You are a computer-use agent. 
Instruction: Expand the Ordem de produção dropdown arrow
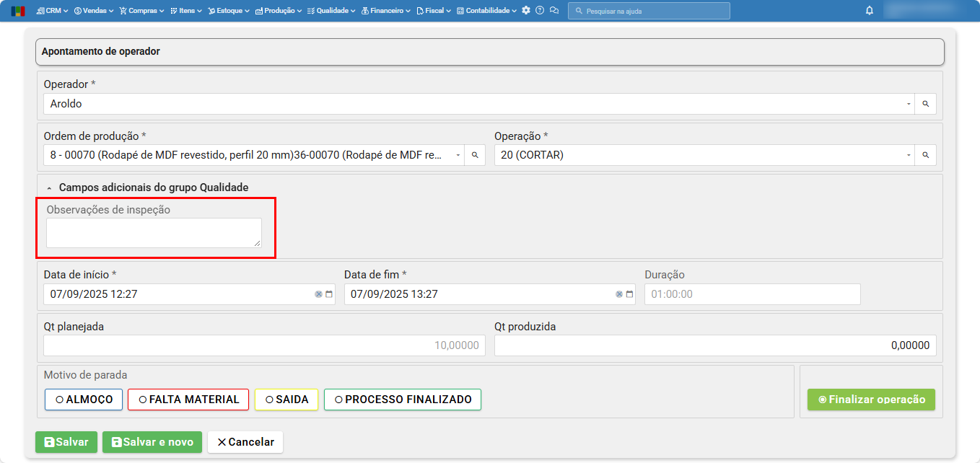pos(458,155)
